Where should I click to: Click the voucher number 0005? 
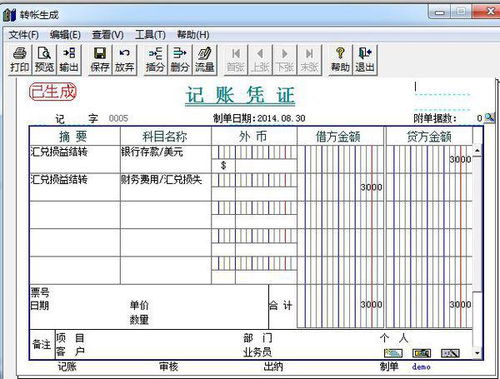pyautogui.click(x=118, y=118)
